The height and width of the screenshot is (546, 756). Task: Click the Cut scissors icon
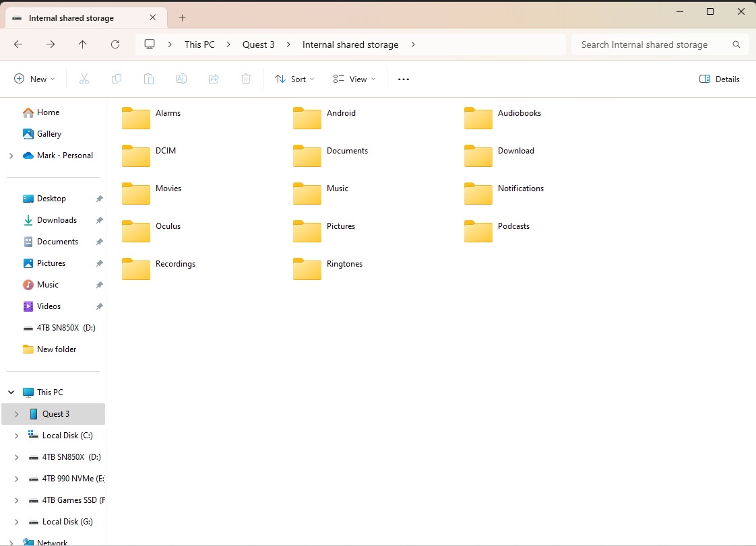pos(84,79)
